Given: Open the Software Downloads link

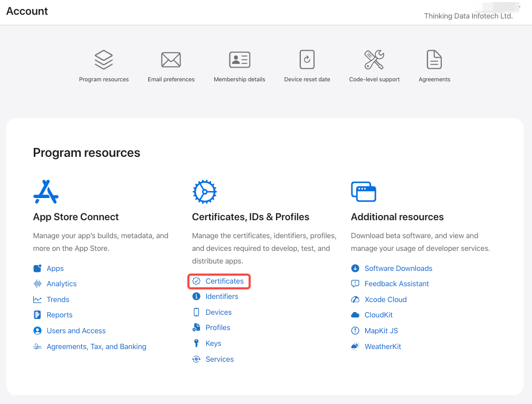Looking at the screenshot, I should (x=398, y=268).
